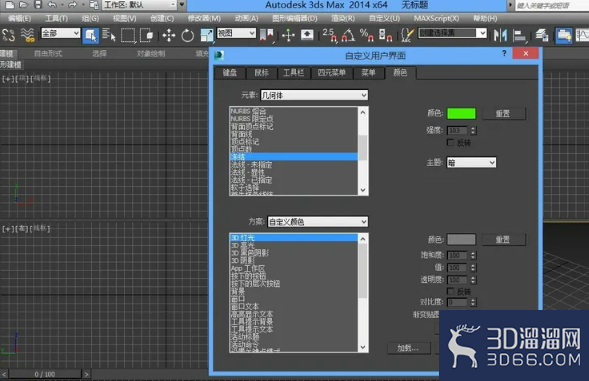Toggle the Window/Crossing selection icon
The width and height of the screenshot is (589, 381).
pos(146,35)
